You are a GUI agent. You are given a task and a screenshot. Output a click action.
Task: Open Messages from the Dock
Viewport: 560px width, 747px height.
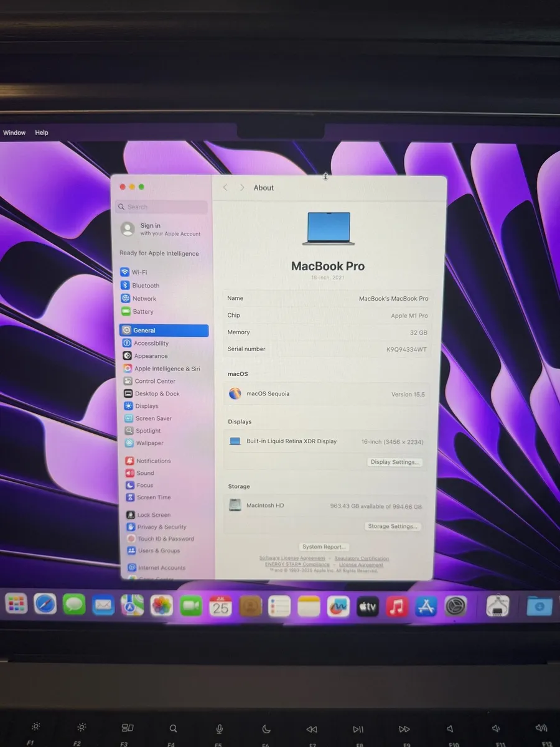[74, 604]
